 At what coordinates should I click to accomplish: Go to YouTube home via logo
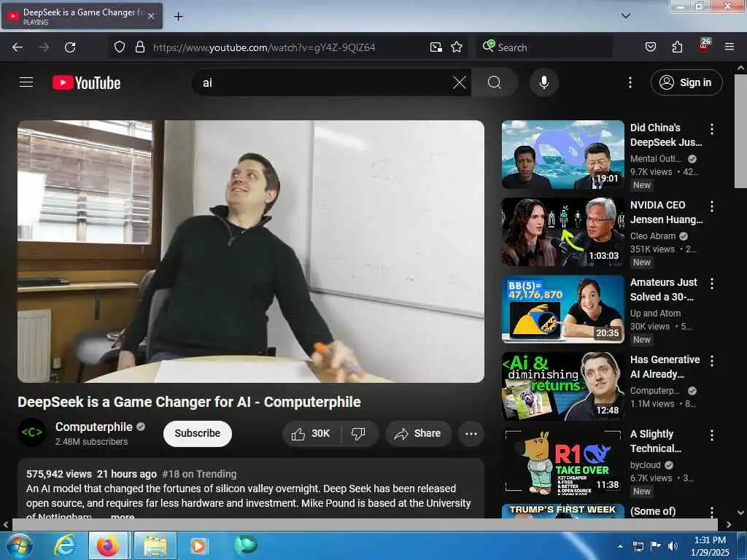coord(86,82)
